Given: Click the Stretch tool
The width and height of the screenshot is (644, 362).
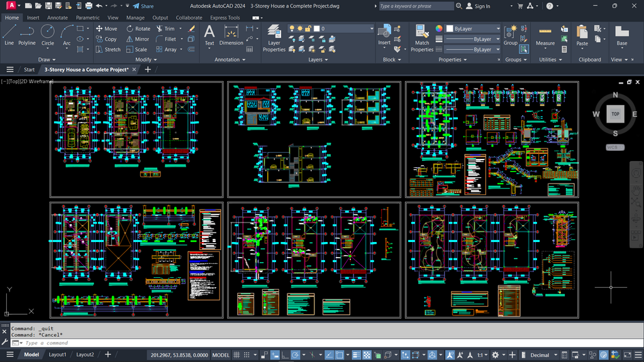Looking at the screenshot, I should click(108, 49).
